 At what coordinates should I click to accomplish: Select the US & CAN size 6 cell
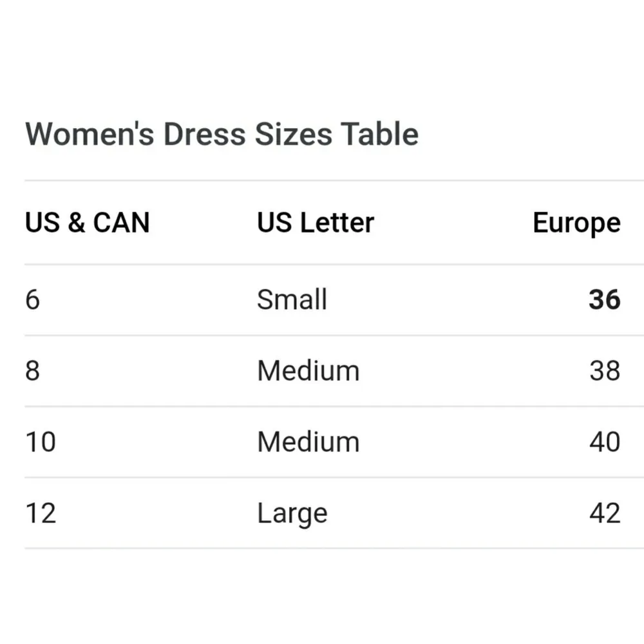[x=32, y=300]
